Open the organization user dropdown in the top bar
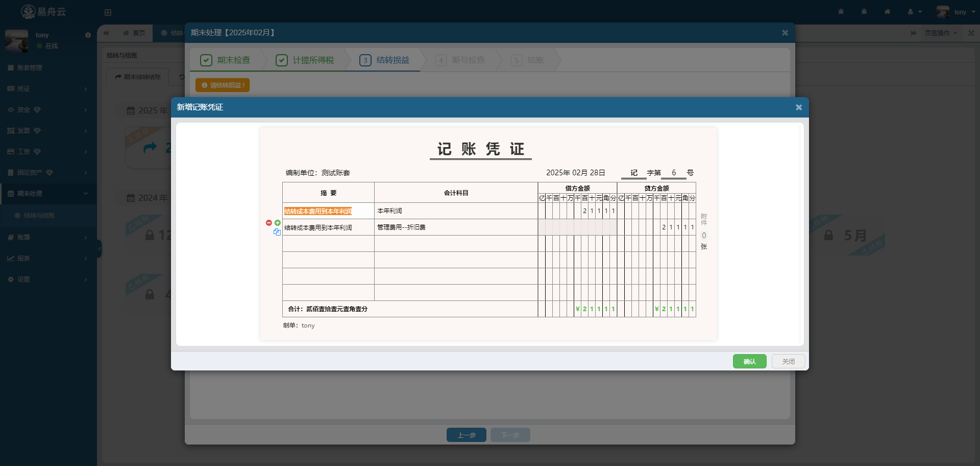The width and height of the screenshot is (980, 466). [x=914, y=12]
